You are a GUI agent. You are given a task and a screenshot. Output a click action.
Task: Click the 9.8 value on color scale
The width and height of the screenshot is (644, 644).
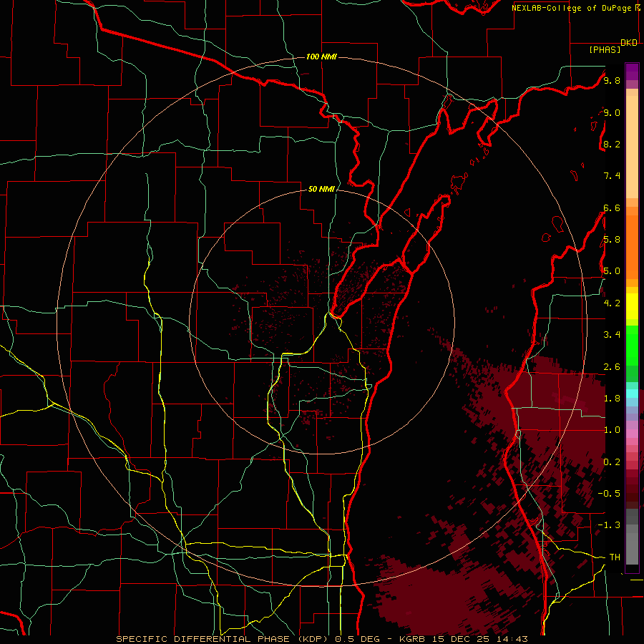(x=612, y=80)
